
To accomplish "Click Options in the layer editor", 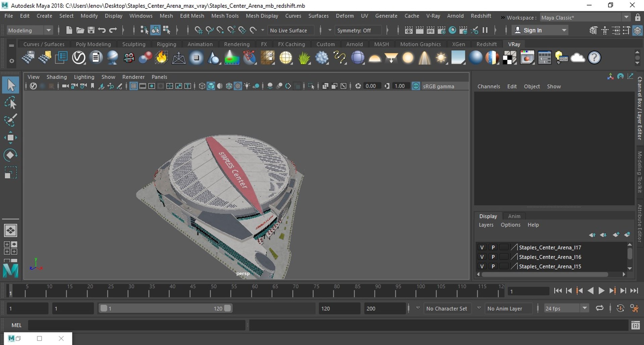I will pyautogui.click(x=511, y=225).
